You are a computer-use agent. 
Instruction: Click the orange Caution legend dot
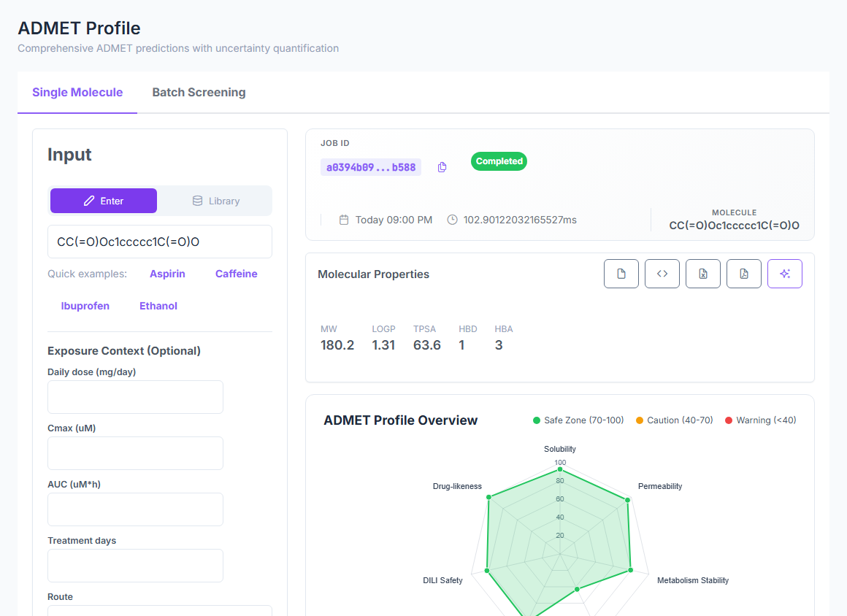[x=640, y=420]
